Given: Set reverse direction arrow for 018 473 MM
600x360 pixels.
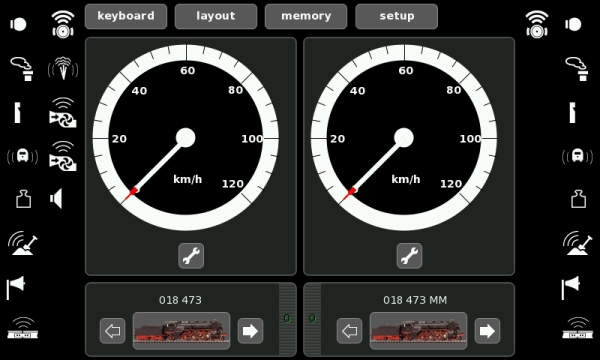Looking at the screenshot, I should (x=349, y=331).
